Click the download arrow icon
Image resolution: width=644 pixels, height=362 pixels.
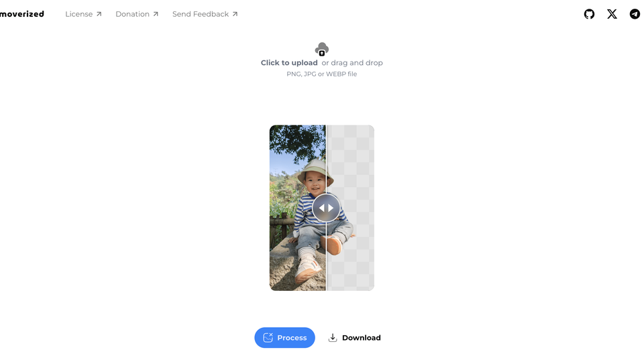tap(333, 338)
